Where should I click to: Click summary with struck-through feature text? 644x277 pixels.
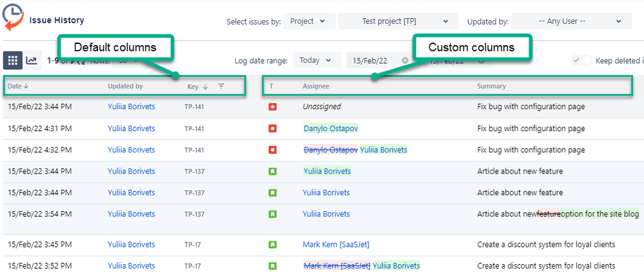(558, 214)
